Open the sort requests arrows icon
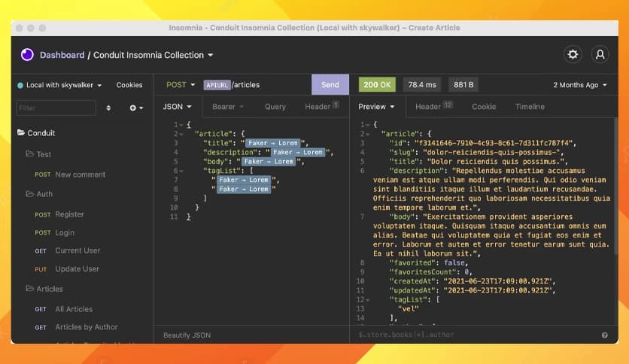 [108, 108]
